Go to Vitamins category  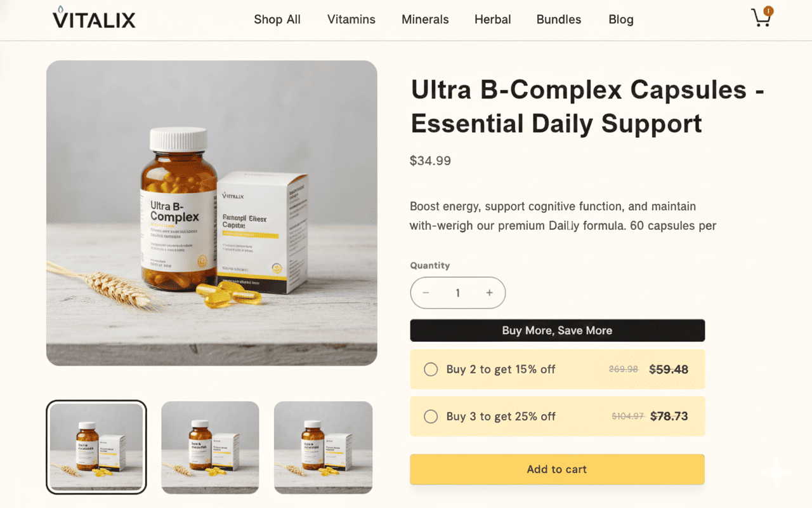(351, 20)
